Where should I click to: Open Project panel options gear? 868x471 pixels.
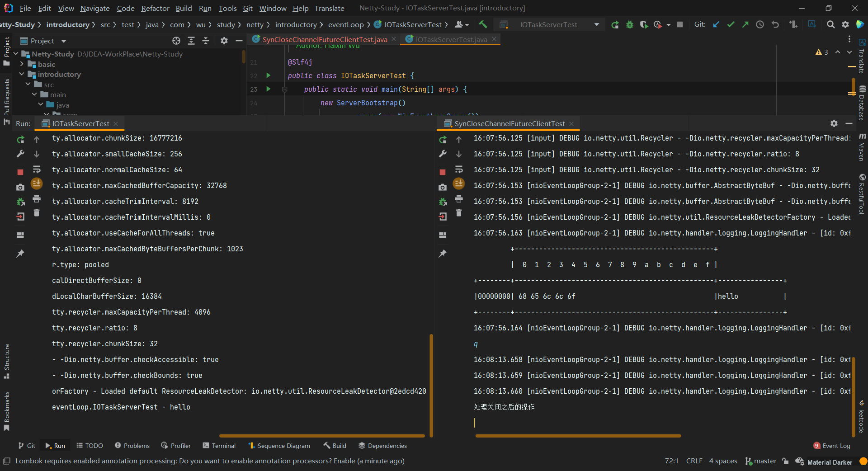(224, 41)
